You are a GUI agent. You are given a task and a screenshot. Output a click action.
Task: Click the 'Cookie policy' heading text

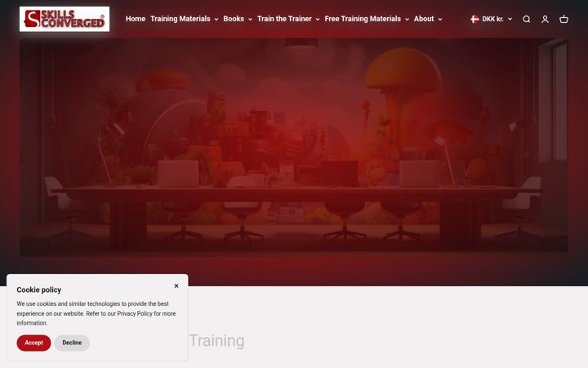point(38,289)
